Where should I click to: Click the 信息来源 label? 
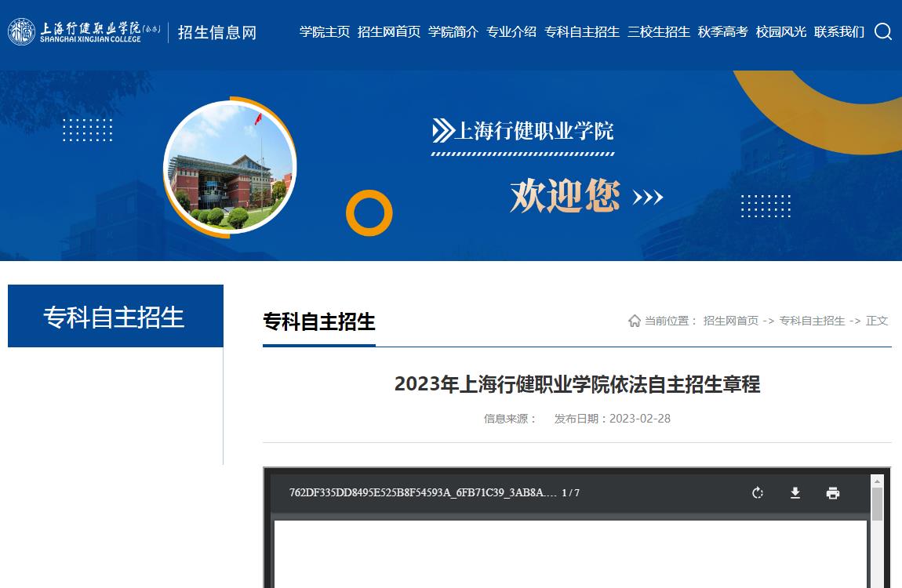coord(510,419)
